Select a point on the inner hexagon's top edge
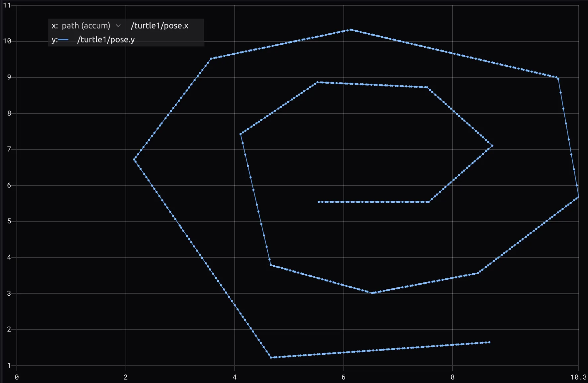 point(365,84)
